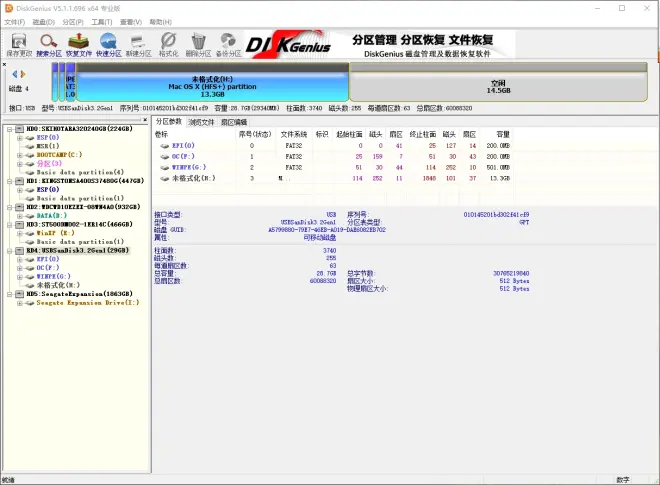Click the HD0 SKIHOTARA disk icon in tree
The height and width of the screenshot is (485, 660).
pos(20,129)
